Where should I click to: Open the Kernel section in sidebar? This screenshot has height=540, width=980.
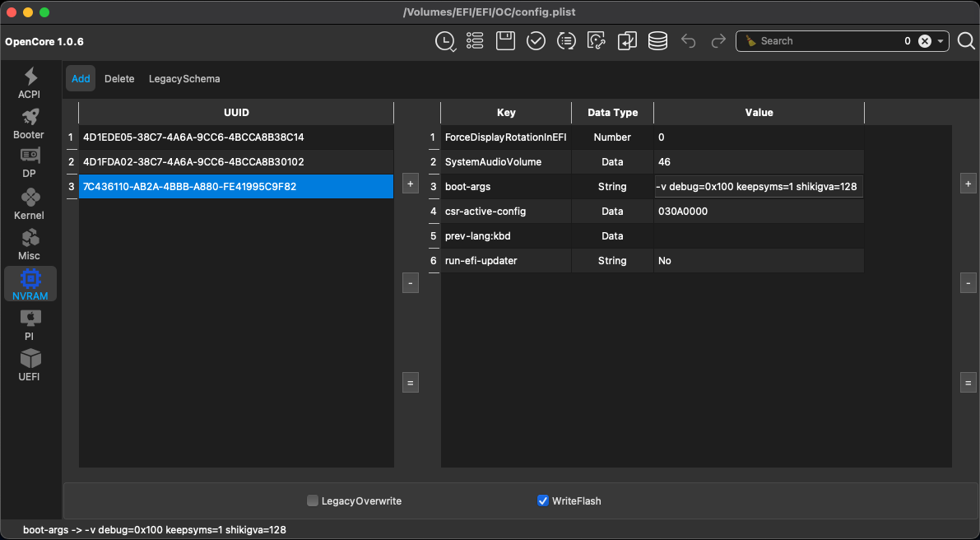(x=30, y=204)
